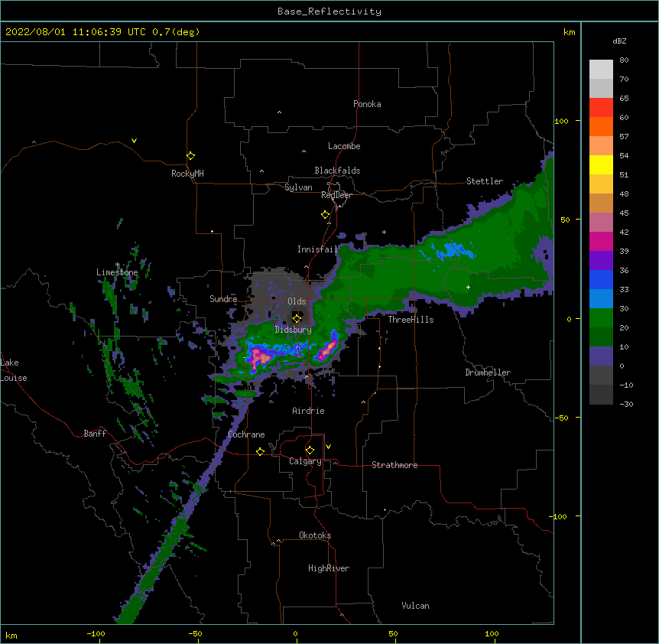Click the Base_Reflectivity title
Image resolution: width=659 pixels, height=644 pixels.
click(x=329, y=11)
